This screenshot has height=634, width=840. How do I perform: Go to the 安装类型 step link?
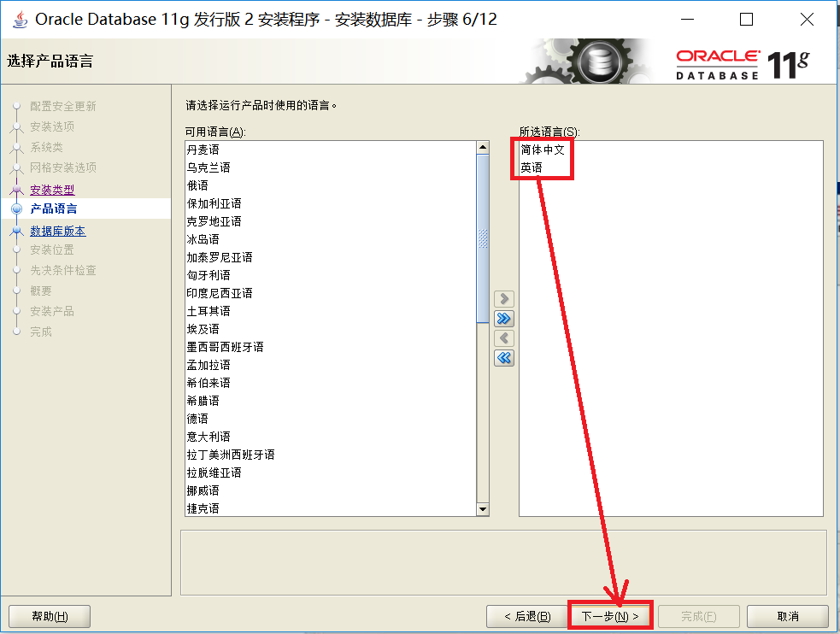tap(52, 190)
